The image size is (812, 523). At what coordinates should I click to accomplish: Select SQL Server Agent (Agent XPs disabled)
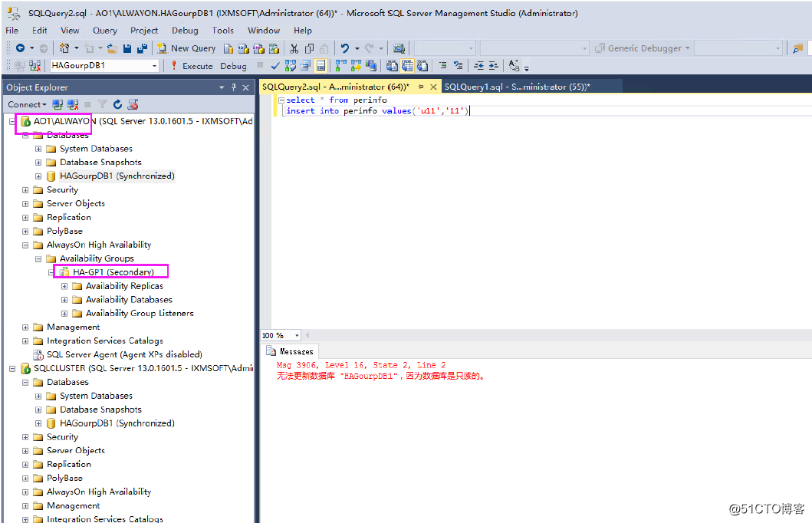[x=124, y=355]
